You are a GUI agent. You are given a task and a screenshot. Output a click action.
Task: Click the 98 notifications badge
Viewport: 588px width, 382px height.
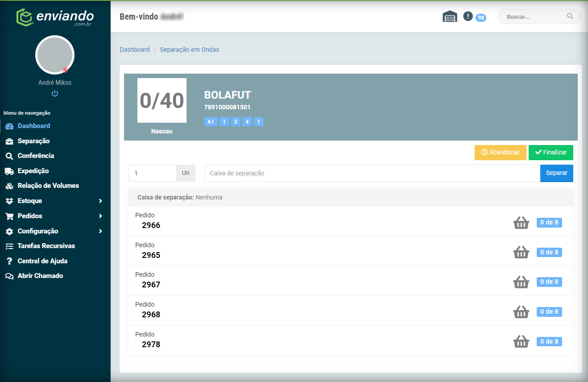(x=480, y=18)
